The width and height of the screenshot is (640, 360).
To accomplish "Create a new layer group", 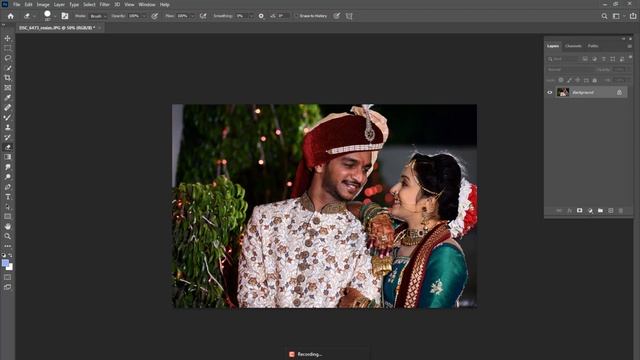I will pyautogui.click(x=600, y=211).
